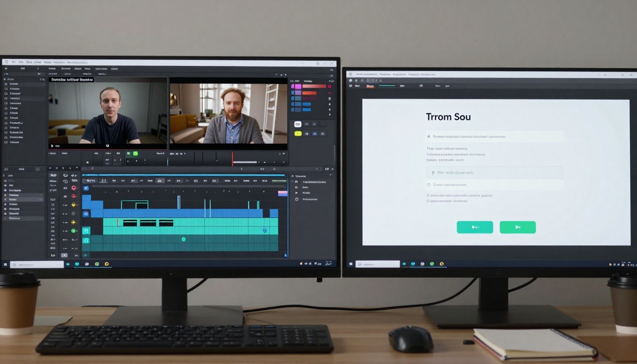Click the teal circle marker on the bottom track

click(x=183, y=239)
